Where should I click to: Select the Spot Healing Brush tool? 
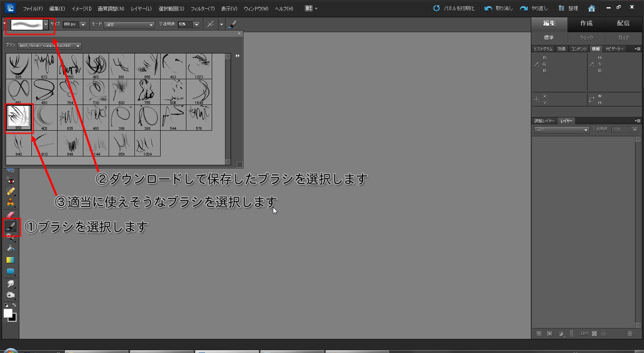click(10, 191)
